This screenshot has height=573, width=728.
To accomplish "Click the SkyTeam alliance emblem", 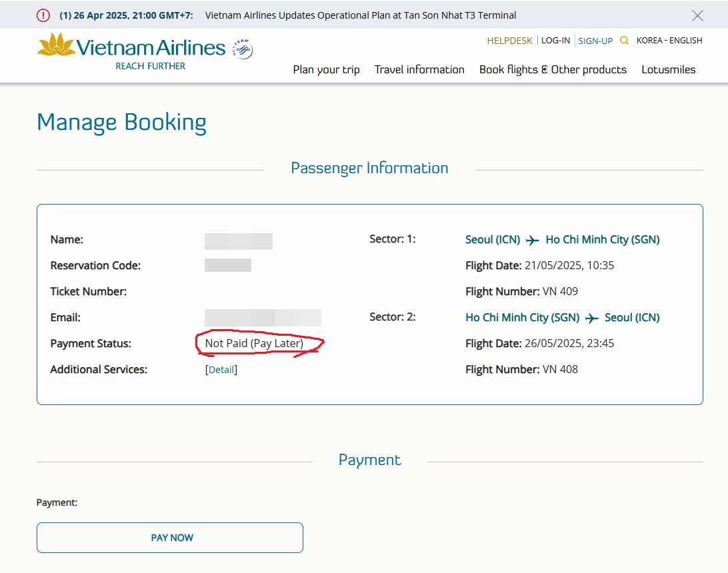I will coord(243,49).
